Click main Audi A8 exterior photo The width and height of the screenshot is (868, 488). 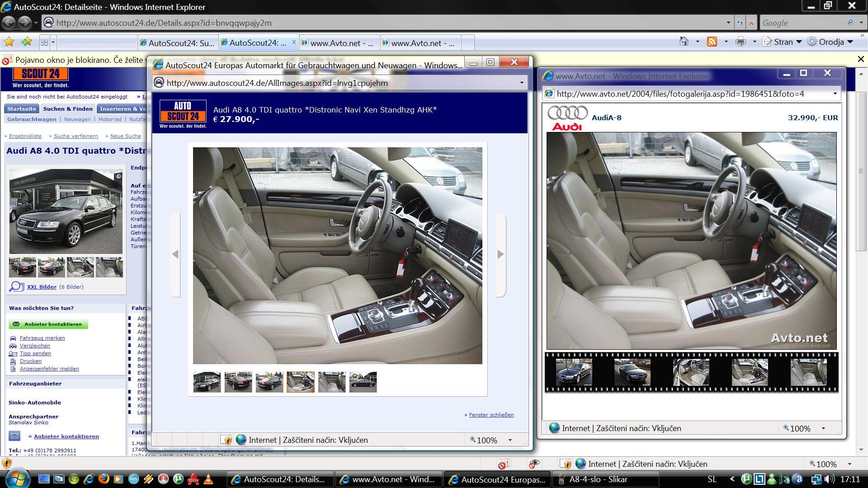point(66,211)
